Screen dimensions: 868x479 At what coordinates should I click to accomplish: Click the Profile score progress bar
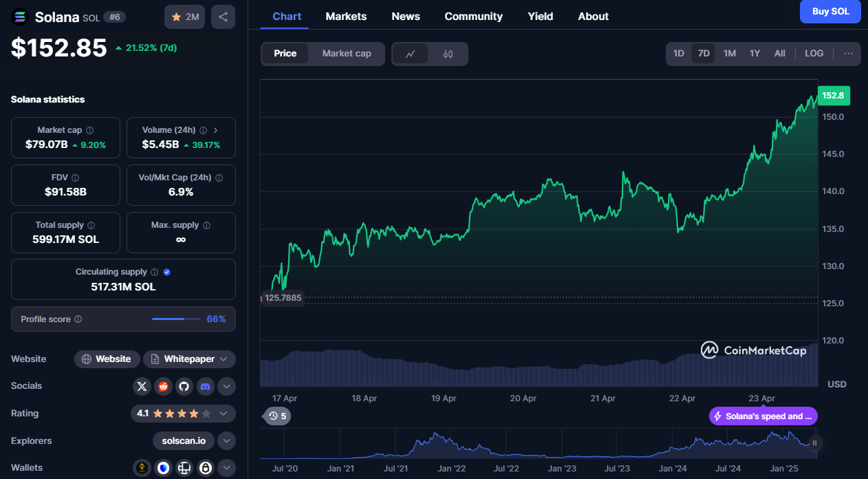coord(175,319)
